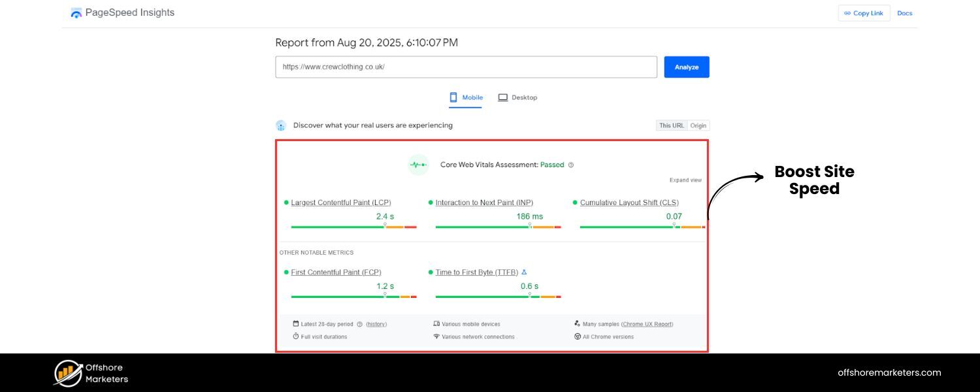Viewport: 980px width, 392px height.
Task: Click the calendar icon for 28-day period
Action: click(296, 324)
